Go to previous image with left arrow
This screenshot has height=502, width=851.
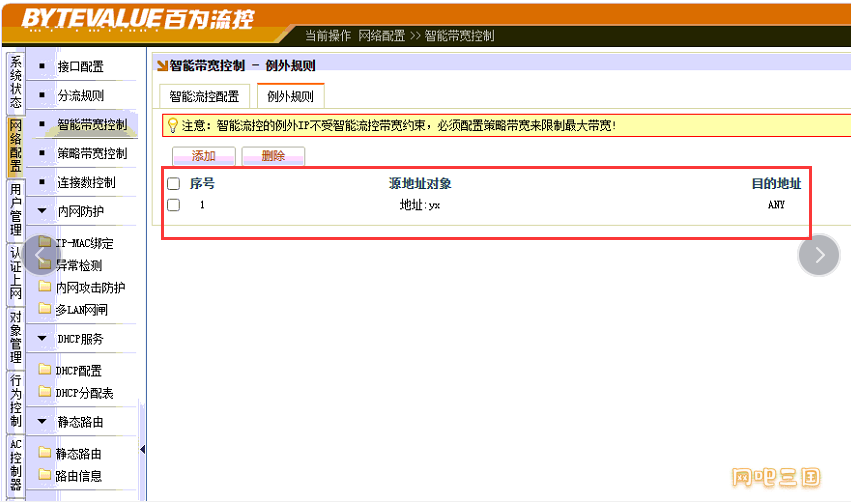tap(41, 255)
